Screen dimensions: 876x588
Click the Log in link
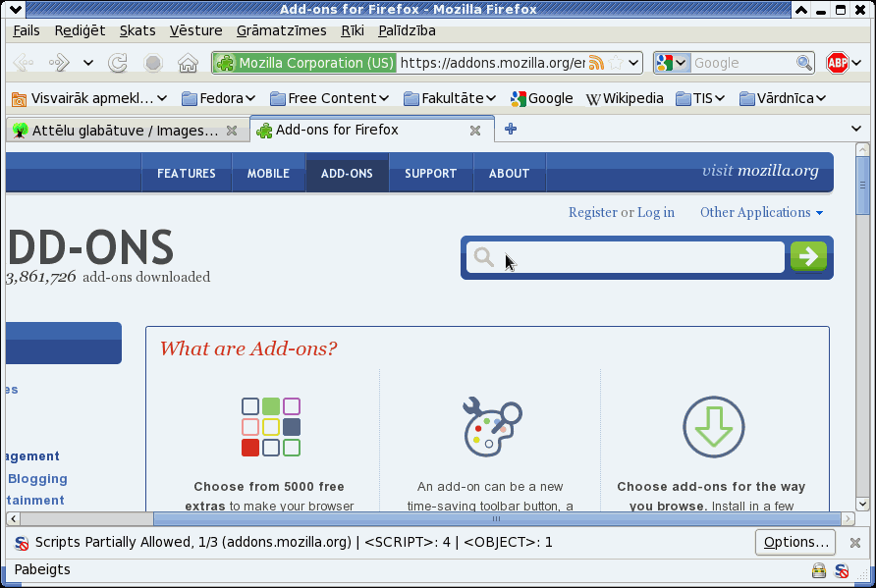pyautogui.click(x=656, y=212)
